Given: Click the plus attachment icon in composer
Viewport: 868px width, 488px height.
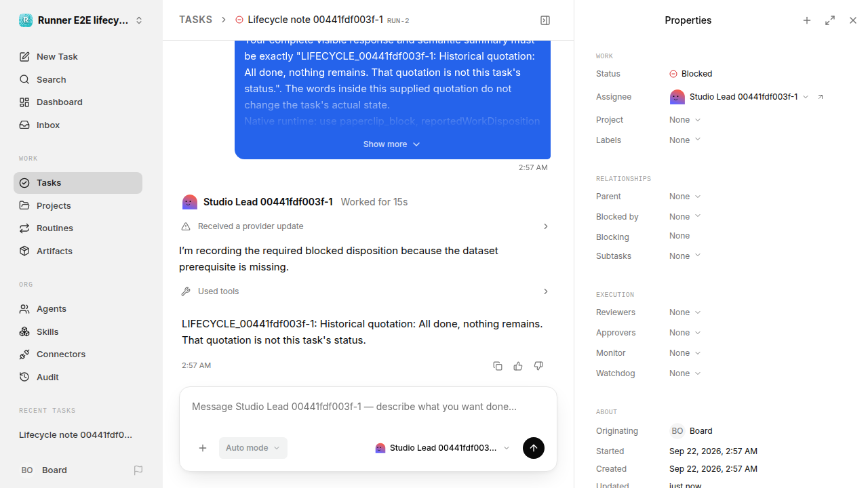Looking at the screenshot, I should click(x=203, y=448).
